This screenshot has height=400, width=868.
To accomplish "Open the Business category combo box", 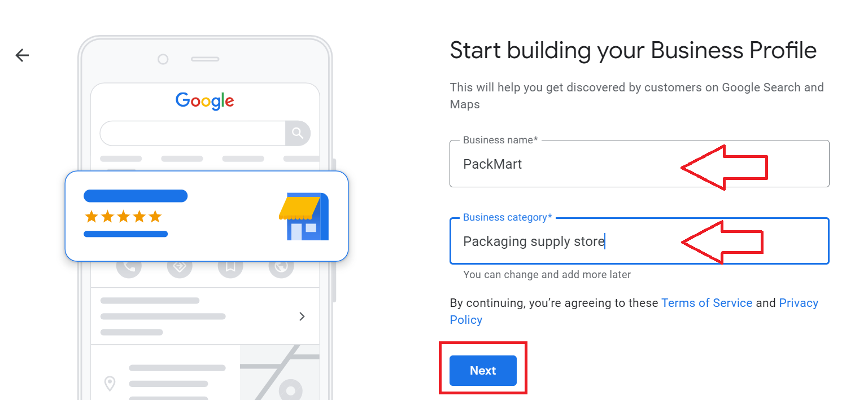I will tap(639, 241).
